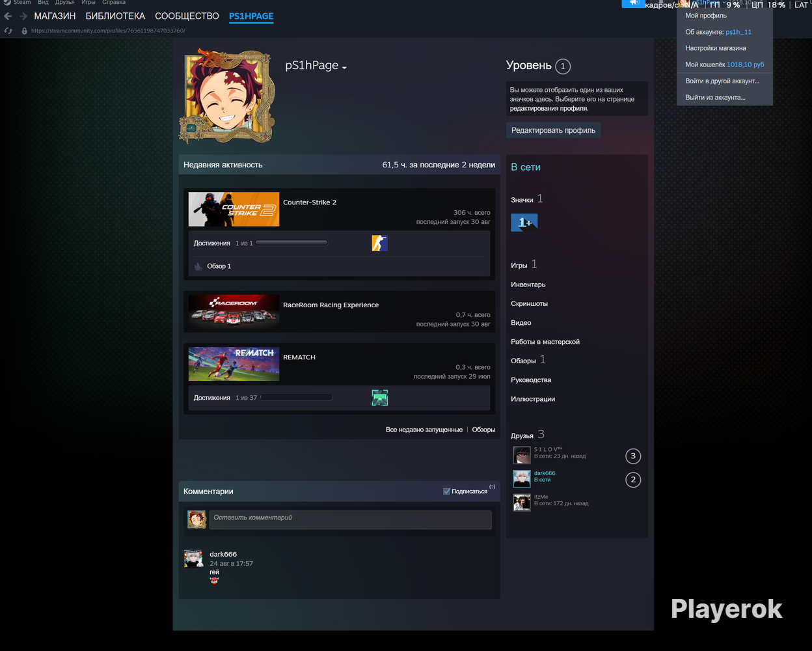Open dark666 avatar in friends list

point(522,478)
